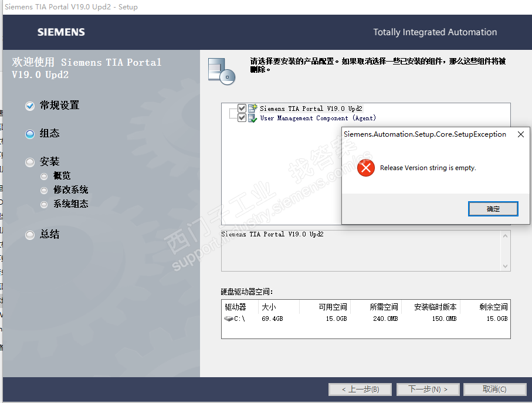This screenshot has height=403, width=532.
Task: Click the 69.4GB size value
Action: [x=272, y=319]
